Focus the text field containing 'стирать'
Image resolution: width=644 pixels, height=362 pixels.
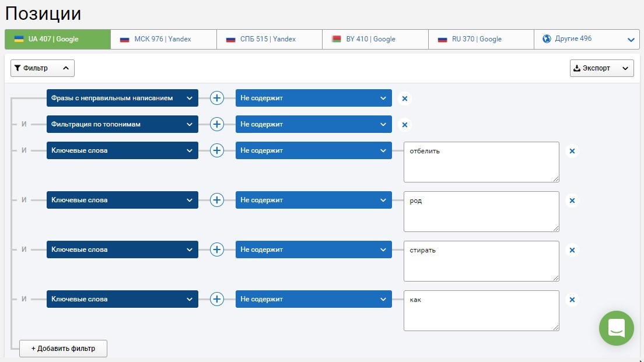click(481, 261)
